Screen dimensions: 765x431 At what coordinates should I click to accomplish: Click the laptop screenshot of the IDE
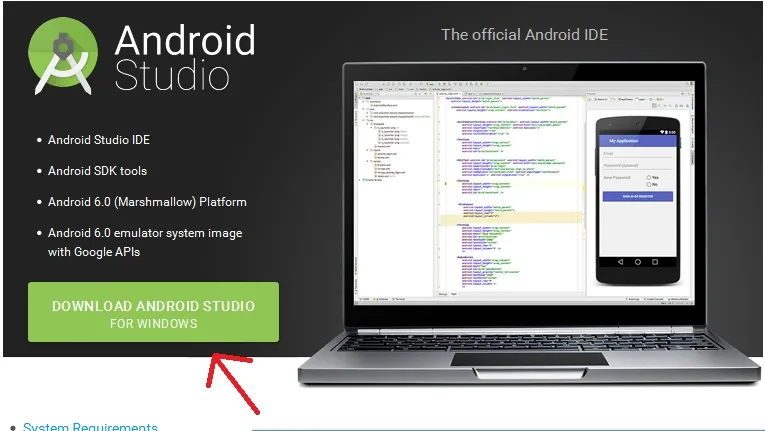coord(523,193)
